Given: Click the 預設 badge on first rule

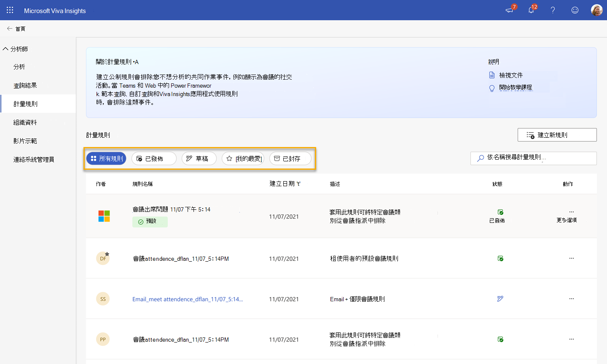Looking at the screenshot, I should (x=150, y=222).
